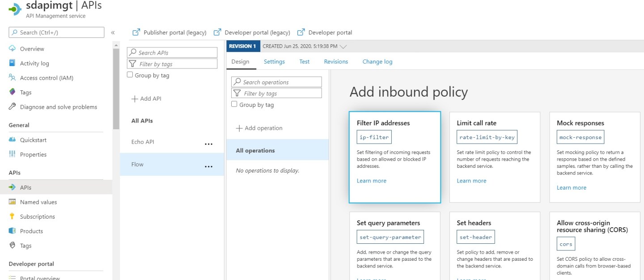Click the external-link icon beside Developer portal
The image size is (644, 280).
[x=301, y=32]
